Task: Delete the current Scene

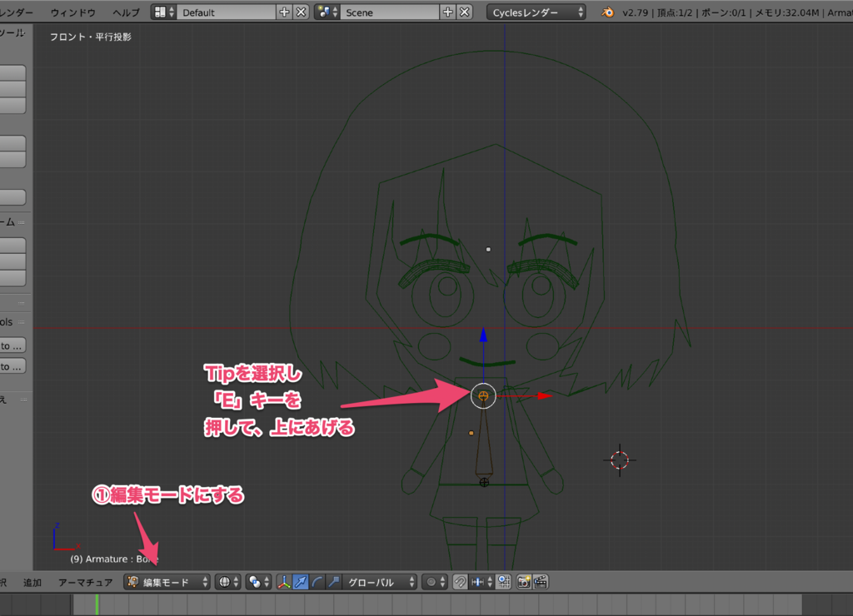Action: point(465,12)
